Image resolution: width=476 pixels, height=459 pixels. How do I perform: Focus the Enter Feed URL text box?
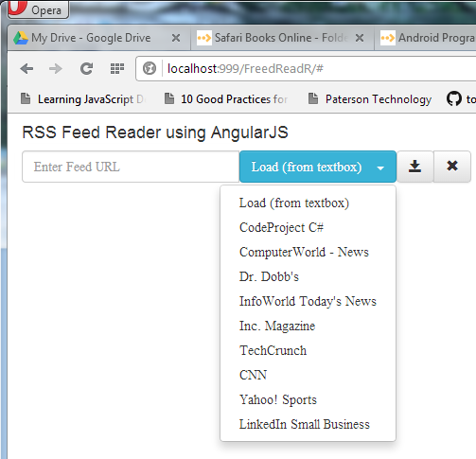pyautogui.click(x=131, y=167)
